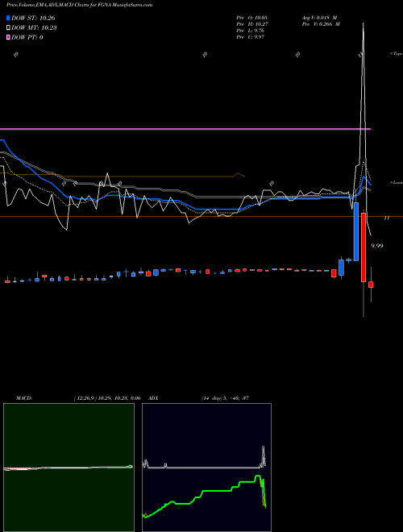This screenshot has width=403, height=532.
Task: Click the magenta horizontal DOW PT line
Action: click(185, 129)
